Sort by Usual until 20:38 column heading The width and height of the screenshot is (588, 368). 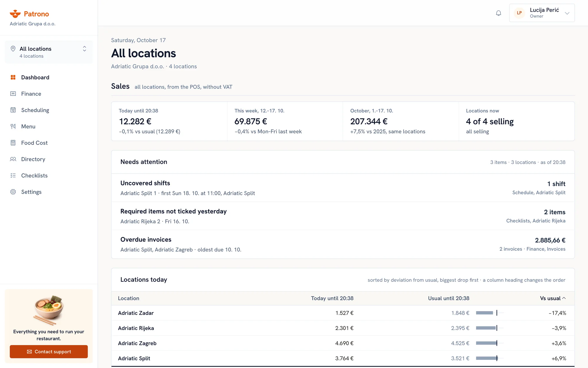point(449,298)
